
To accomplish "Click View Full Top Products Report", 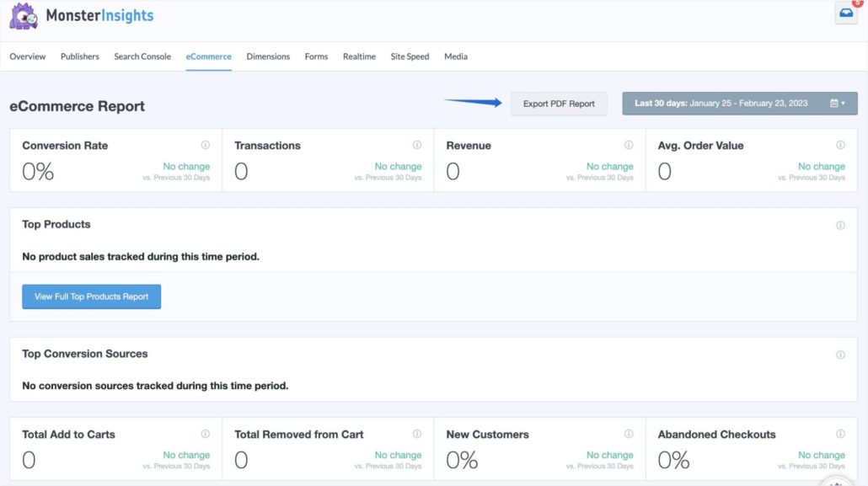I will click(x=91, y=296).
